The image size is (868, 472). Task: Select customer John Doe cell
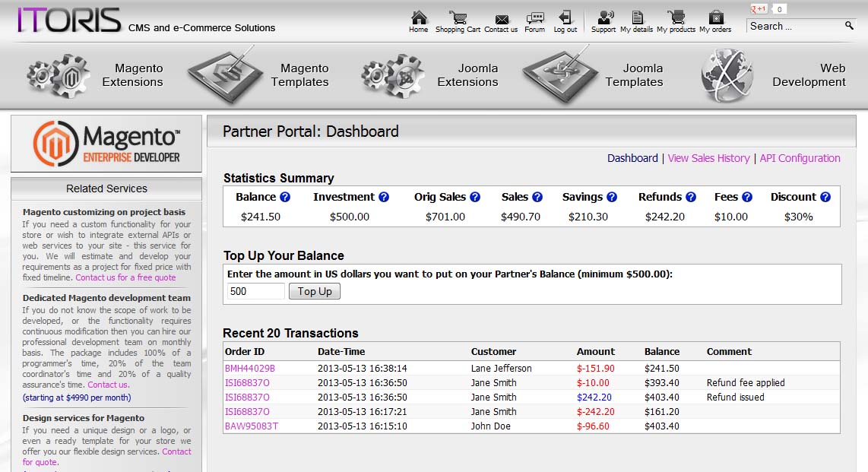point(490,426)
